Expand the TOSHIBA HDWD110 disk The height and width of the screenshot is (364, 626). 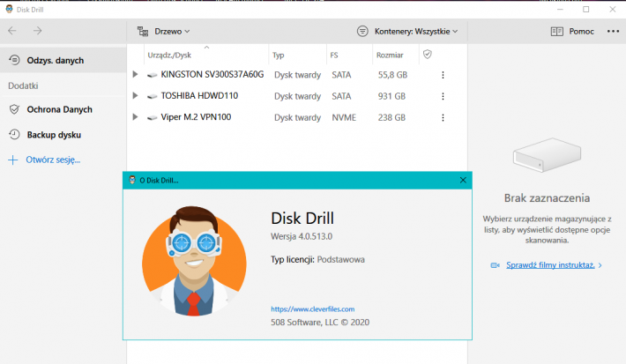(135, 96)
